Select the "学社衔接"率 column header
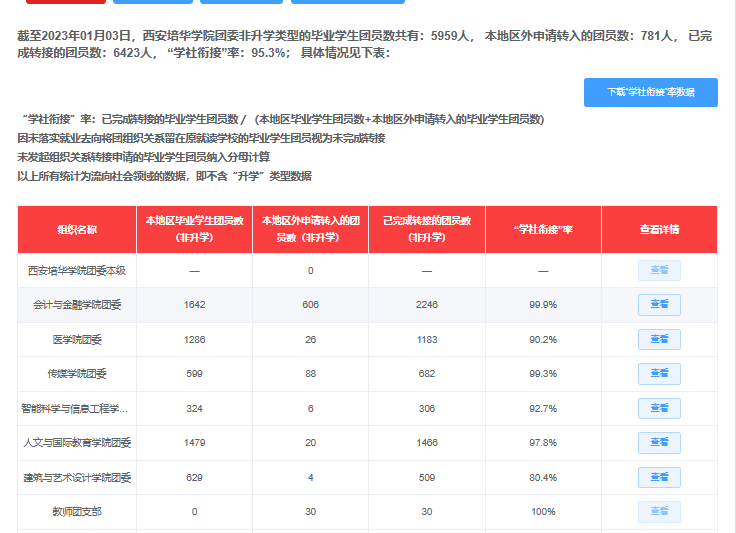This screenshot has width=736, height=533. pos(543,229)
